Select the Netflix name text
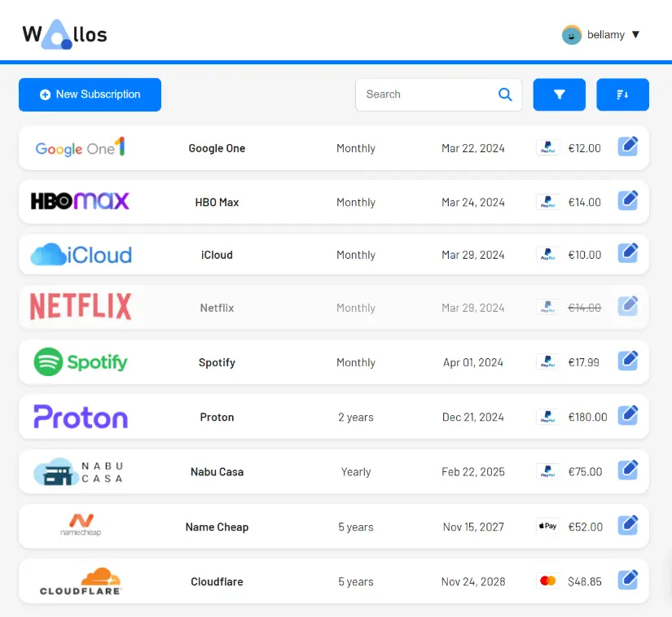 [x=217, y=308]
